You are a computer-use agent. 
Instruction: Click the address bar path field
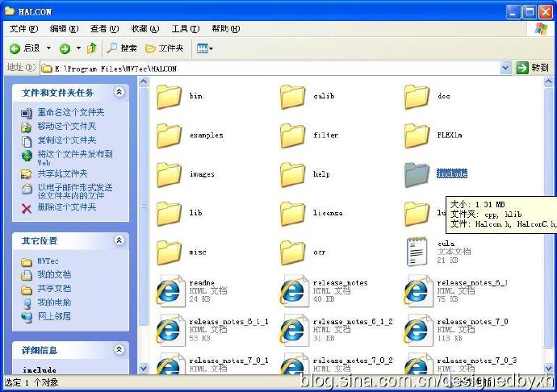(x=270, y=69)
